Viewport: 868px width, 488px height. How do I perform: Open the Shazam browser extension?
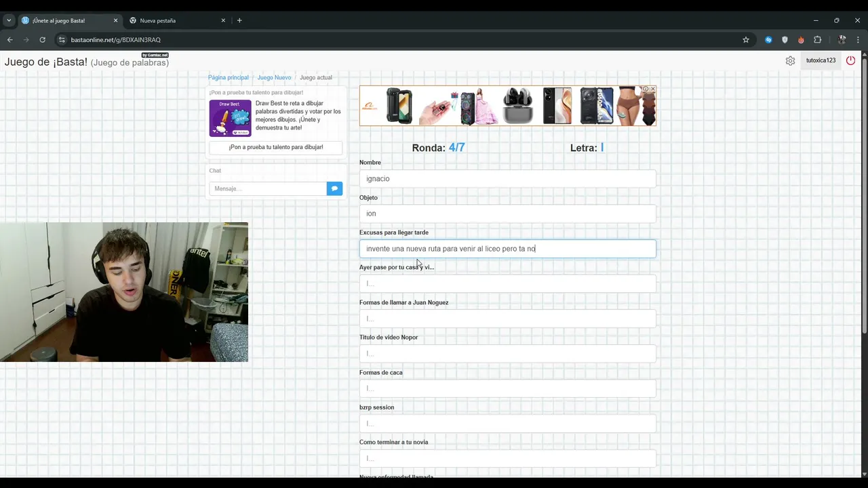pyautogui.click(x=768, y=40)
